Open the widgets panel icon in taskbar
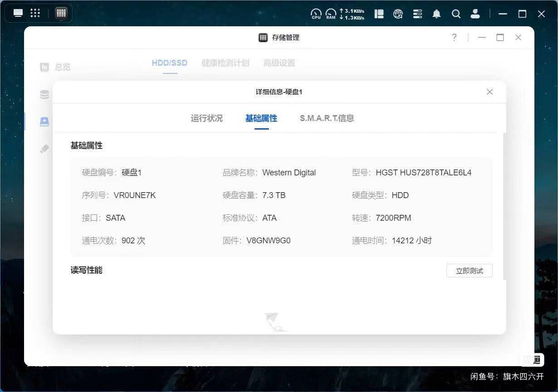The width and height of the screenshot is (558, 392). (379, 14)
